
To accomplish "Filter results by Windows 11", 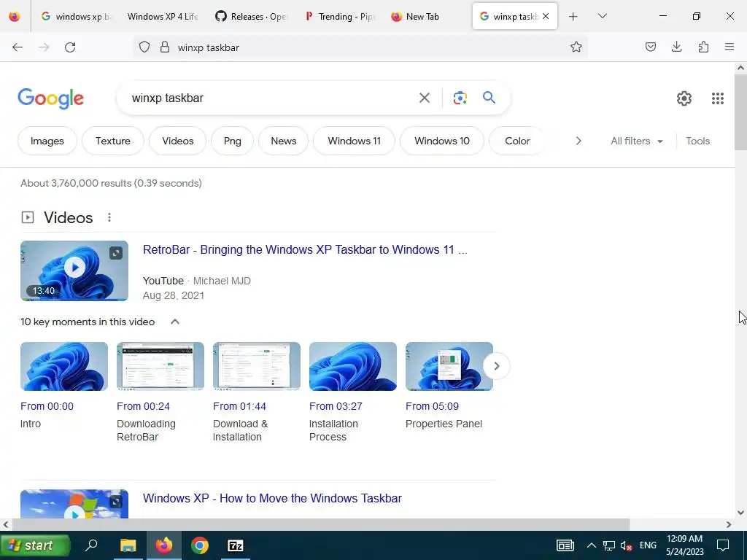I will [354, 141].
